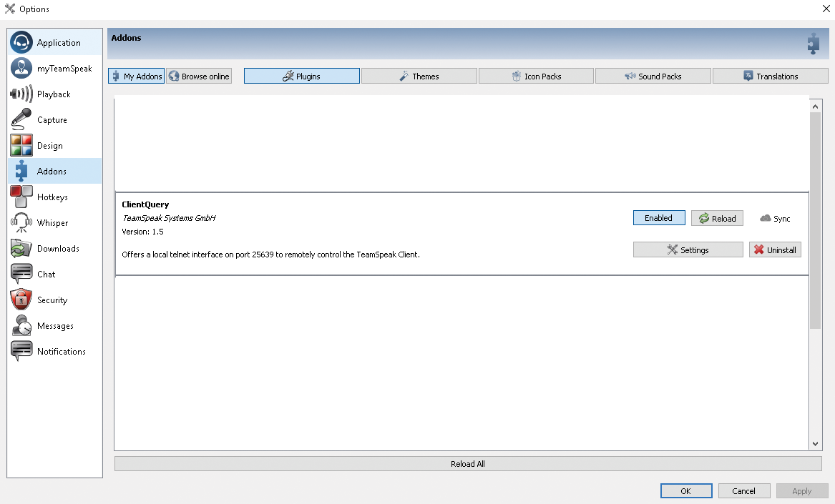835x504 pixels.
Task: Uninstall the ClientQuery plugin
Action: [775, 249]
